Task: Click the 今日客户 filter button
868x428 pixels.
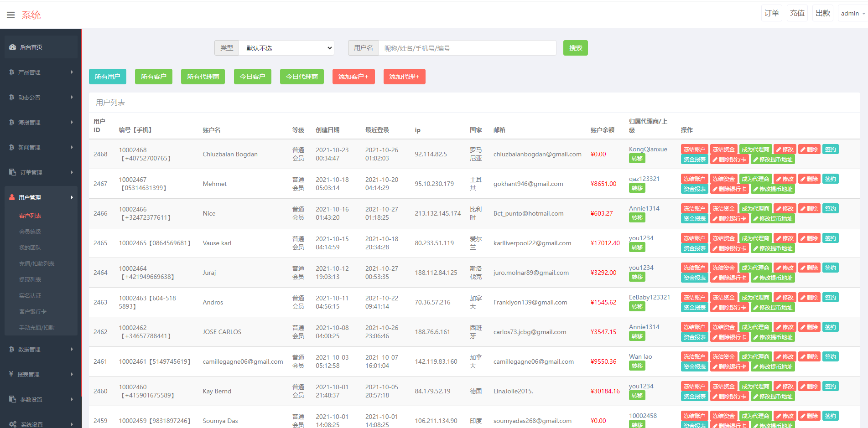Action: pos(252,77)
